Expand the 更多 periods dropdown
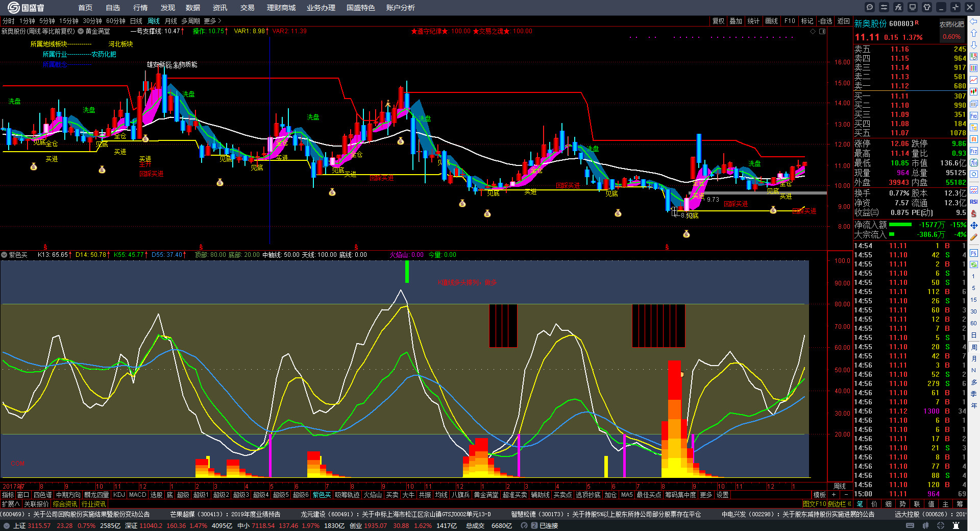Image resolution: width=980 pixels, height=531 pixels. tap(212, 21)
